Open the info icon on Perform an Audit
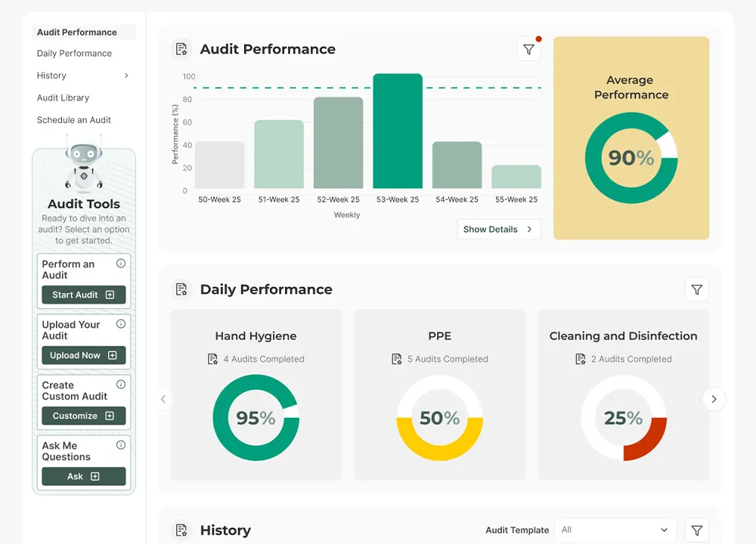The image size is (756, 544). click(122, 262)
